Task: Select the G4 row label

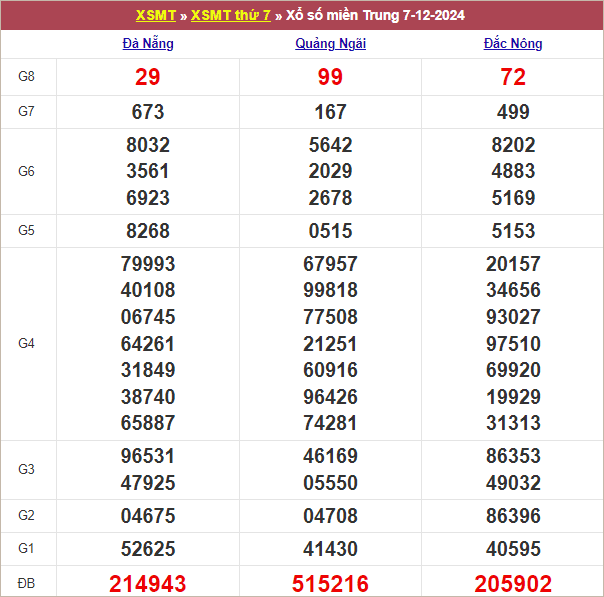Action: coord(26,343)
